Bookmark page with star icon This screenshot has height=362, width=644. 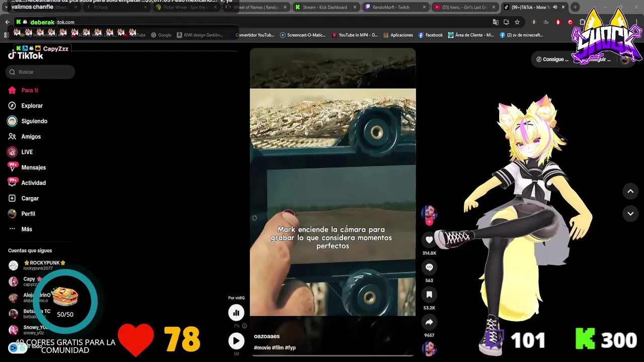(517, 22)
